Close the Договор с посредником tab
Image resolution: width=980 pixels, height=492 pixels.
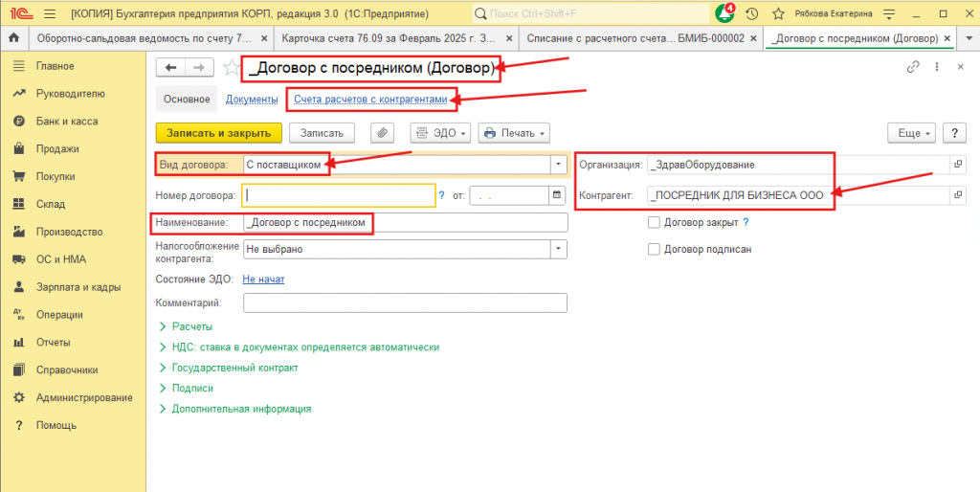[948, 38]
